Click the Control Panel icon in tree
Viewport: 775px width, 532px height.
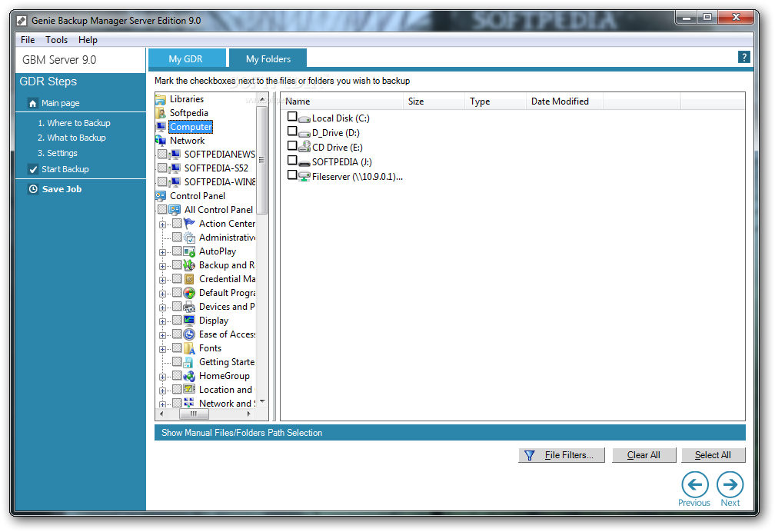(x=161, y=196)
